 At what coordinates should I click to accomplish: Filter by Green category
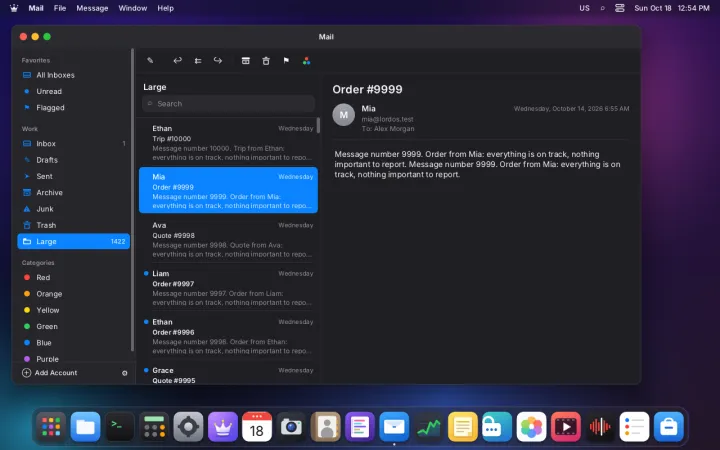pos(73,326)
